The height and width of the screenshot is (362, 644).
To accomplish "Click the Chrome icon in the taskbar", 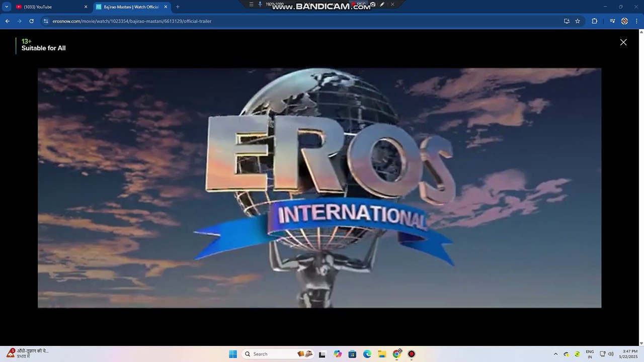I will point(397,354).
